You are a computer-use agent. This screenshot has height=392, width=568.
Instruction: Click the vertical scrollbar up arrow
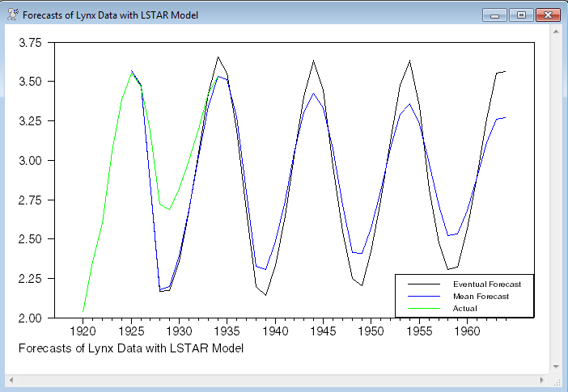tap(557, 31)
